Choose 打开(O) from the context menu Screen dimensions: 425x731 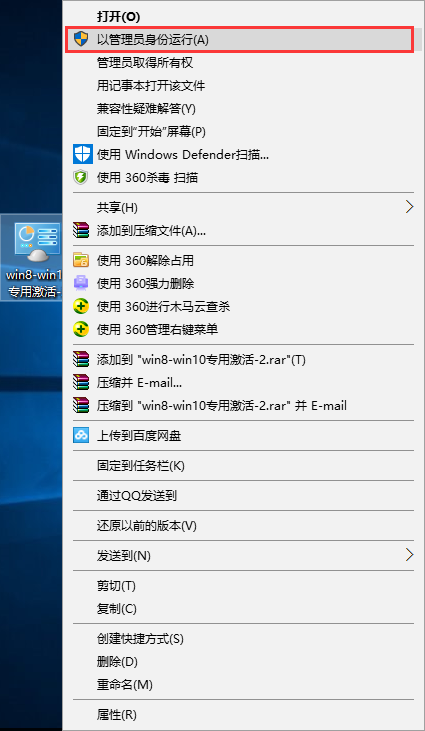pos(118,17)
